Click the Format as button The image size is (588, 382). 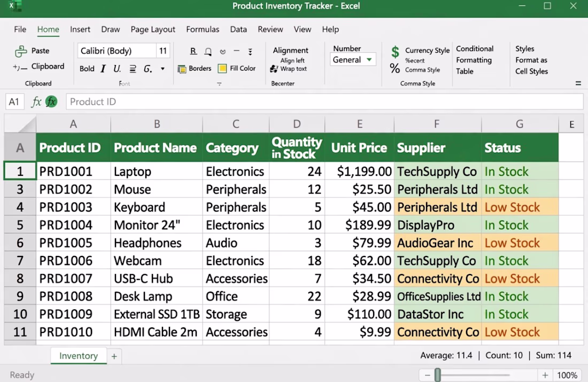pos(531,60)
